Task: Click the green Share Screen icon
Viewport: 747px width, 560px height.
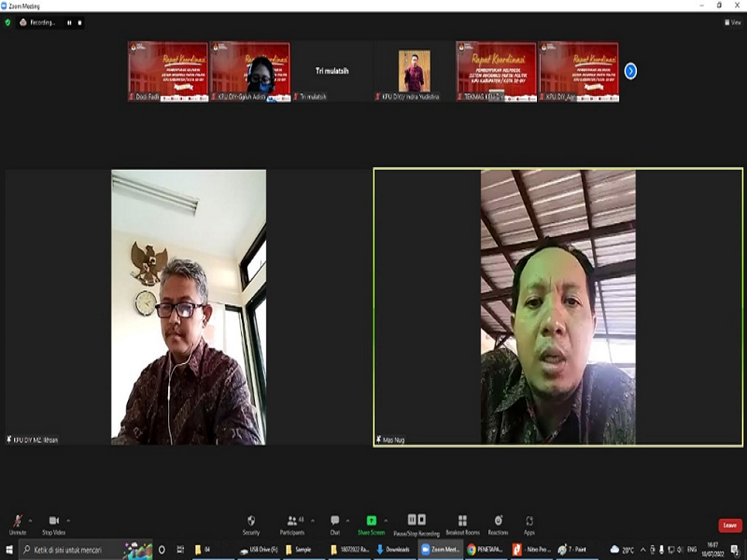Action: point(371,521)
